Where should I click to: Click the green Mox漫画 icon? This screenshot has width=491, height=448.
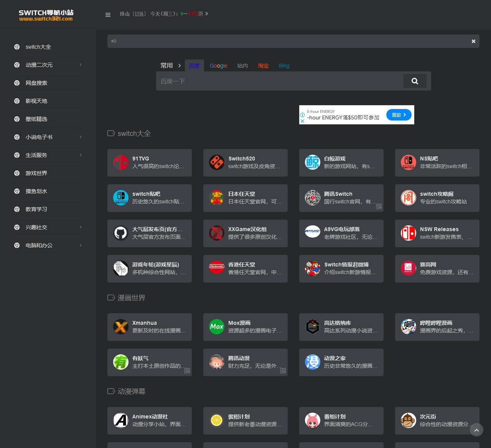(217, 327)
